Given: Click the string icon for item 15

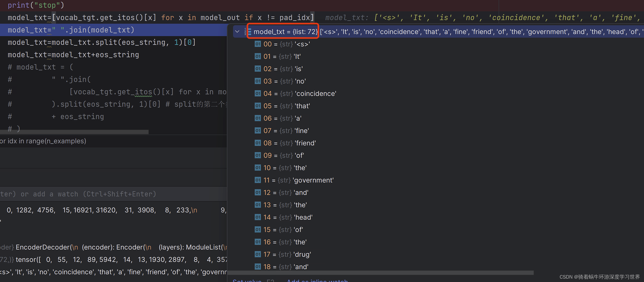Looking at the screenshot, I should pos(258,229).
